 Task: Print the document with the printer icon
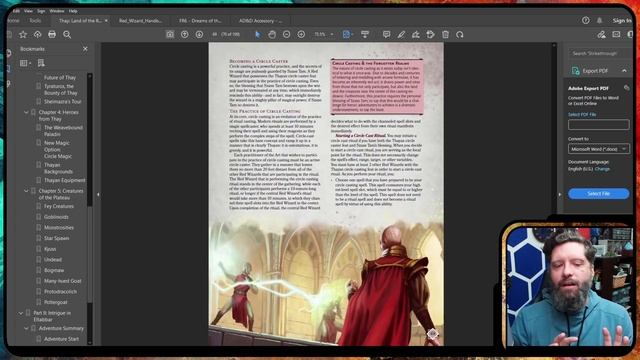click(52, 35)
